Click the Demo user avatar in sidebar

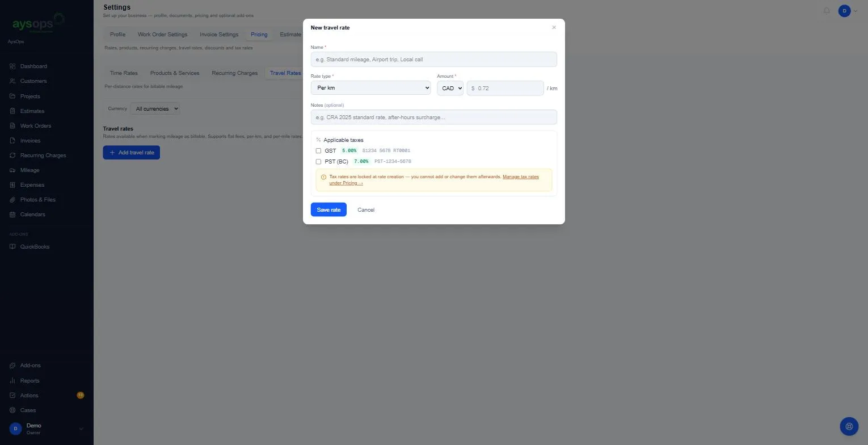click(16, 429)
